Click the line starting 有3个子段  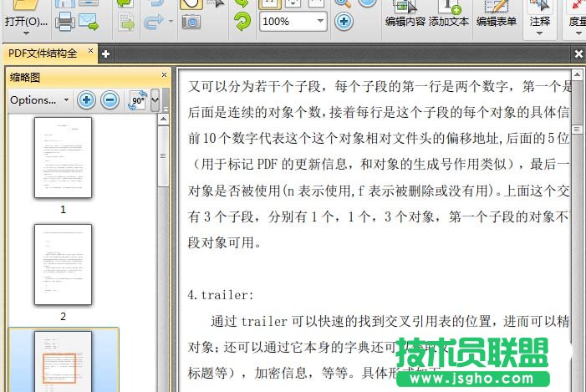[380, 216]
